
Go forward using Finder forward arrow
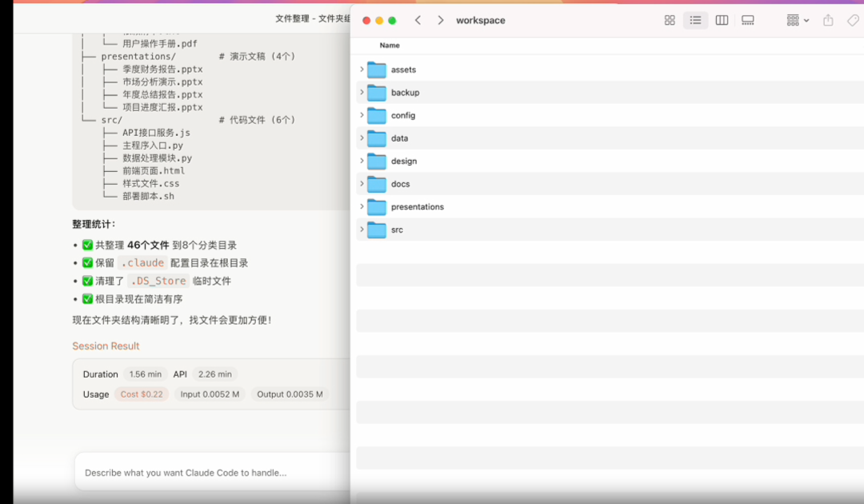coord(440,20)
